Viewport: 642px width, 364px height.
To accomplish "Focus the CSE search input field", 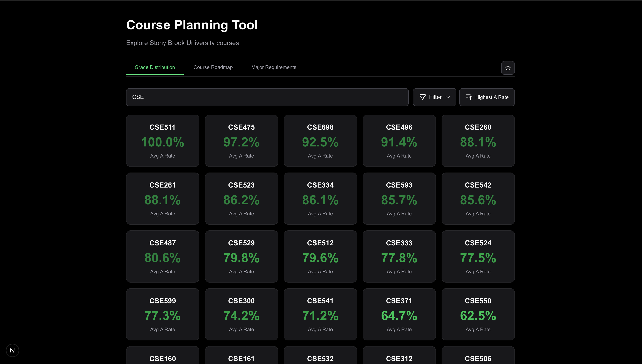I will click(x=267, y=97).
